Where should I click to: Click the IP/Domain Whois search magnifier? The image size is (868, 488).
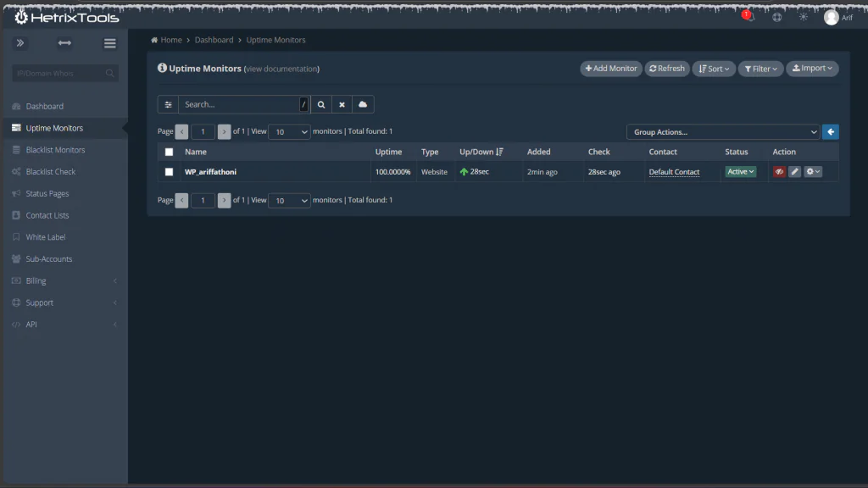click(109, 73)
